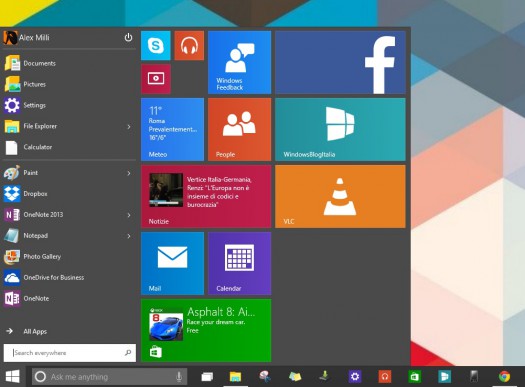Launch Photo Gallery from the list

point(69,256)
